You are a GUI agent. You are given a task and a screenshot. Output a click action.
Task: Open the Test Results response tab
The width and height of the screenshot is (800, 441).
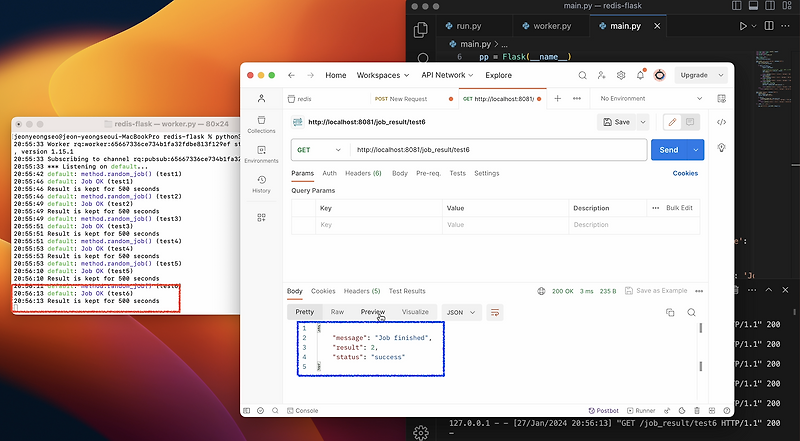pyautogui.click(x=407, y=291)
